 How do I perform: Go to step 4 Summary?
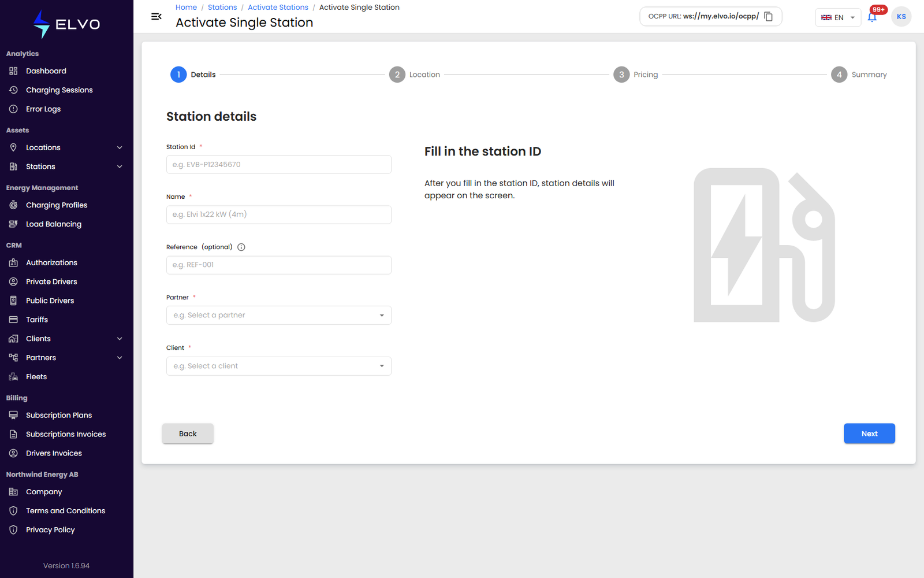[859, 75]
